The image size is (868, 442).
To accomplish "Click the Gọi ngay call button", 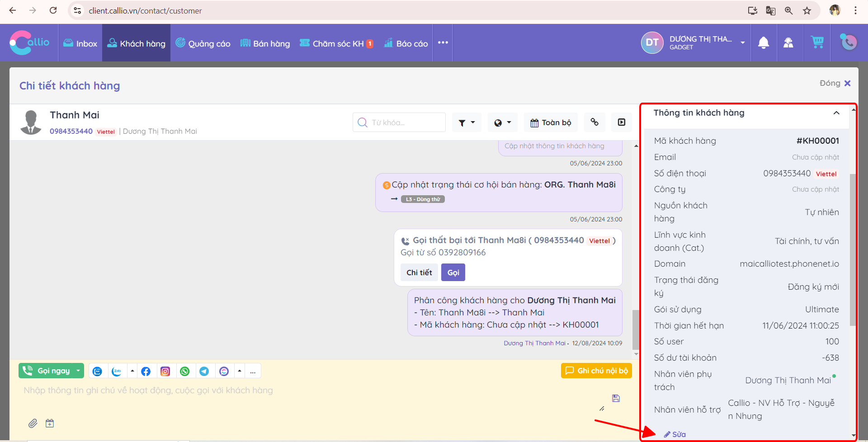I will click(x=46, y=371).
